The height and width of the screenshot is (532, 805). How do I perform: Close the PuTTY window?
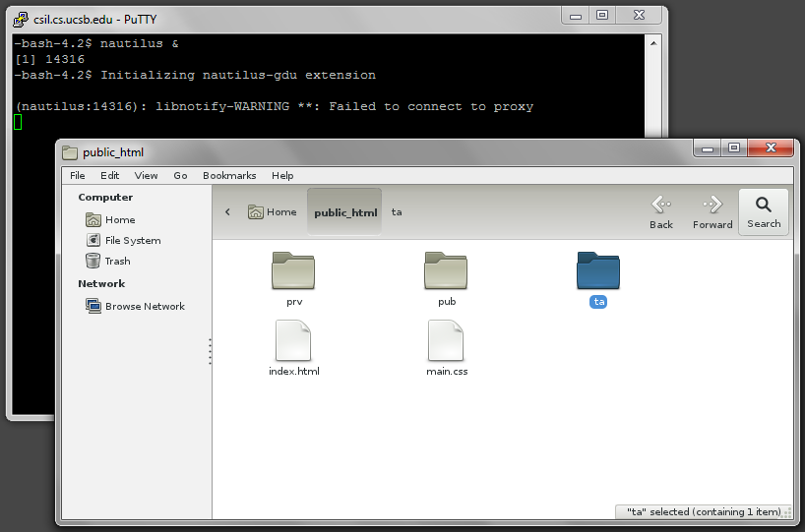click(639, 16)
